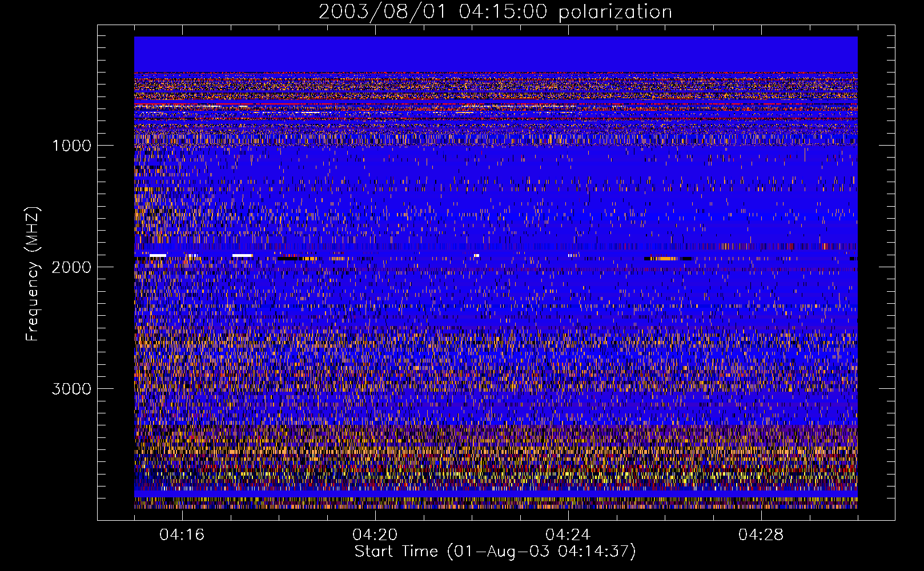The width and height of the screenshot is (924, 571).
Task: Click the 04:20 time tick label
Action: click(375, 535)
